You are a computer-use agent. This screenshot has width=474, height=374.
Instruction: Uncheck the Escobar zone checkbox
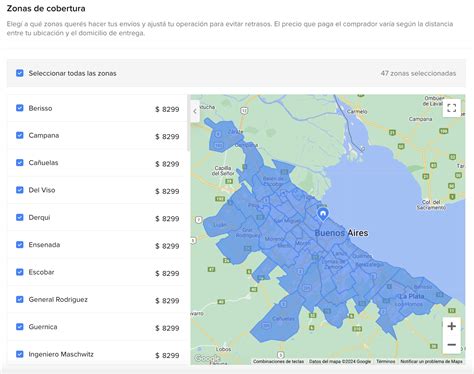(20, 272)
